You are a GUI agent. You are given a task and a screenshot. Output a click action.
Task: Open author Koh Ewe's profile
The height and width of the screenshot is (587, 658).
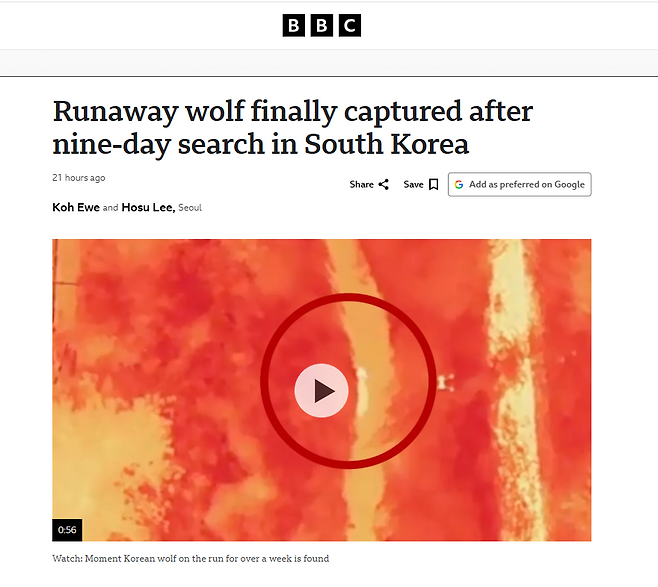[76, 207]
